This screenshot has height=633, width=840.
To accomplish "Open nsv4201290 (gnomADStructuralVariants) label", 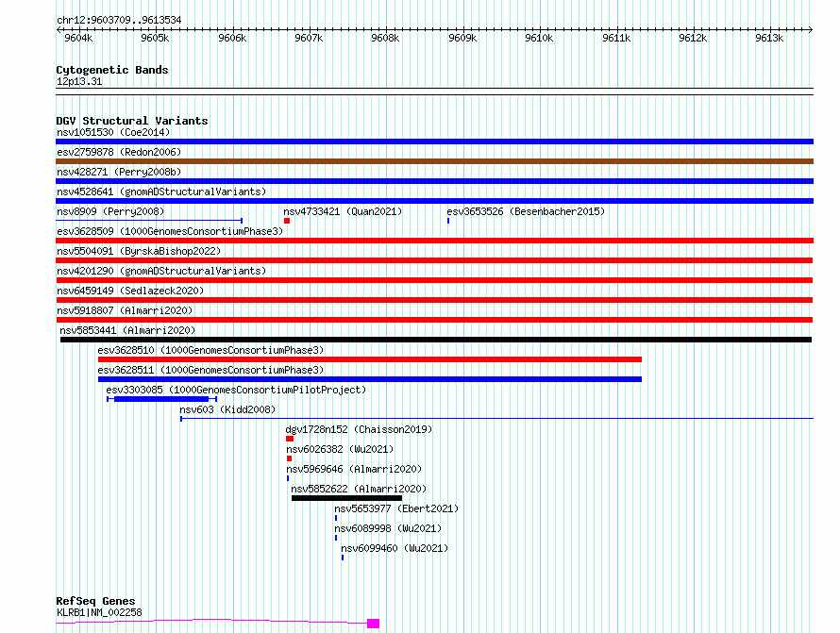I will (161, 271).
